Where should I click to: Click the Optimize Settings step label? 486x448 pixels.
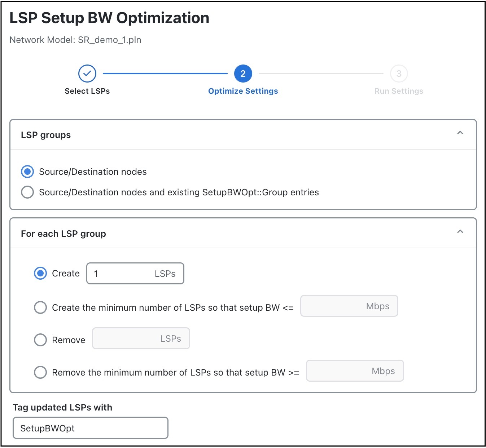242,91
